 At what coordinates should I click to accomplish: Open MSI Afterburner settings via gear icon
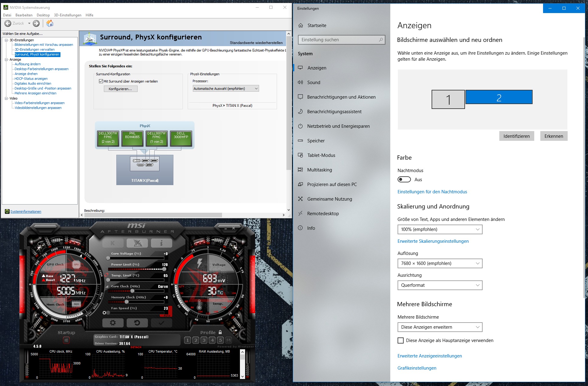(x=113, y=323)
